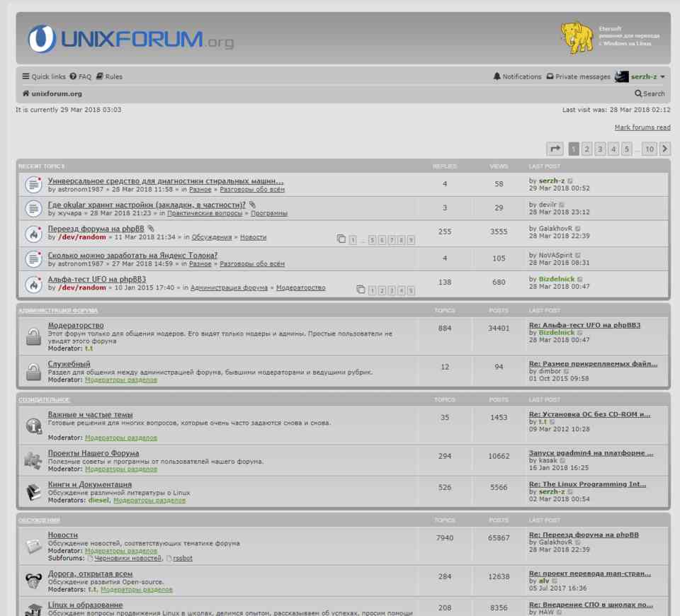Open topic Переезд форума на phpBB
This screenshot has width=680, height=616.
click(96, 229)
